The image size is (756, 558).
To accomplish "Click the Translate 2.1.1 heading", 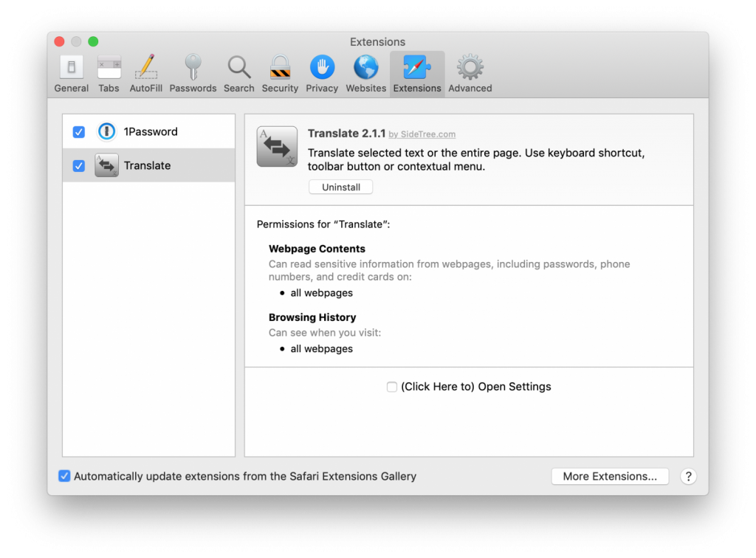I will point(347,134).
